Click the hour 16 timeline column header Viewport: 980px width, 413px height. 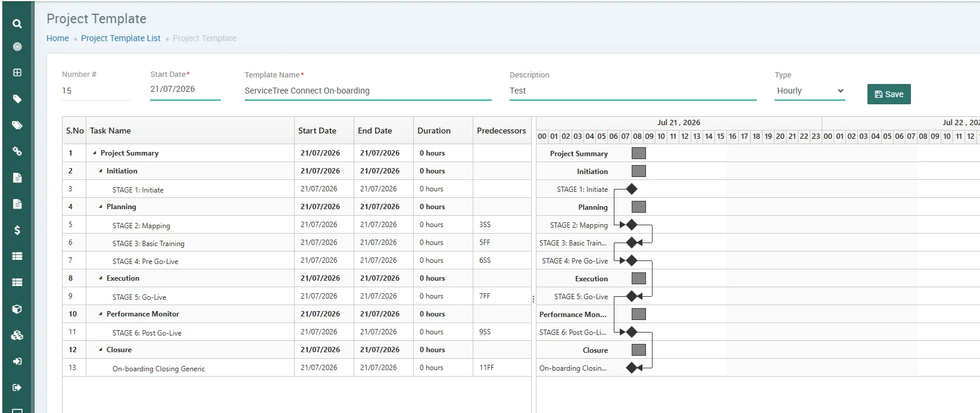point(732,136)
